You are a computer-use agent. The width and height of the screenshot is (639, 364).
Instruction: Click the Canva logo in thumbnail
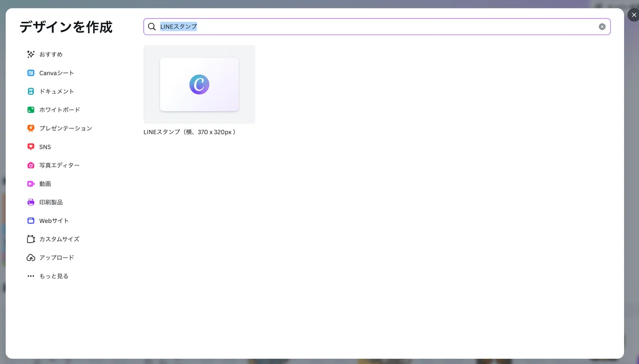(x=199, y=85)
